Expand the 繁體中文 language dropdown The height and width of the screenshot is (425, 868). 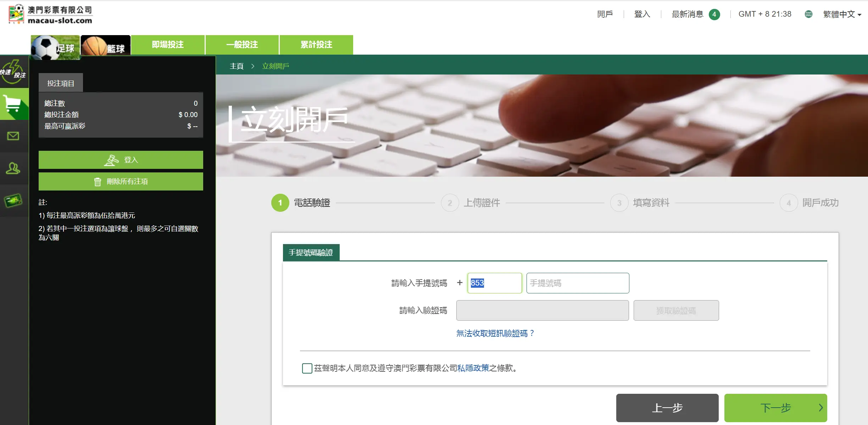[x=842, y=14]
